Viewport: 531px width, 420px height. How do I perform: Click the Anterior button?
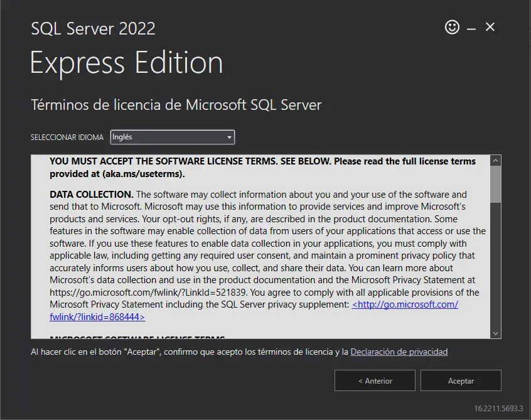coord(375,380)
